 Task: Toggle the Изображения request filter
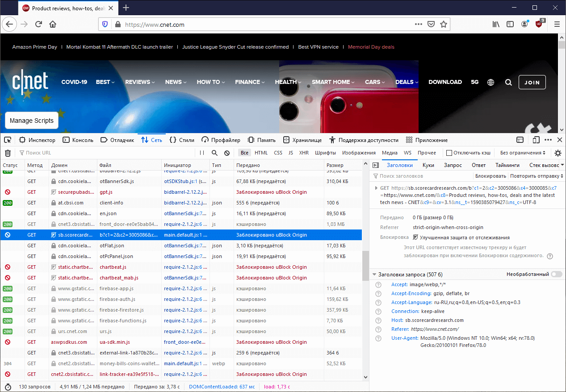click(x=359, y=153)
